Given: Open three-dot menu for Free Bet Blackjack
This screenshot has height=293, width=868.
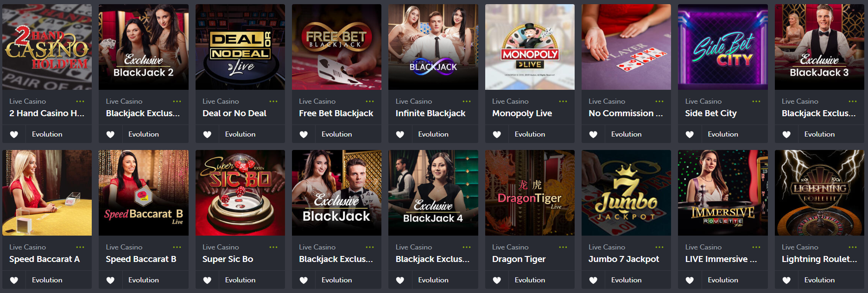Looking at the screenshot, I should click(x=370, y=101).
